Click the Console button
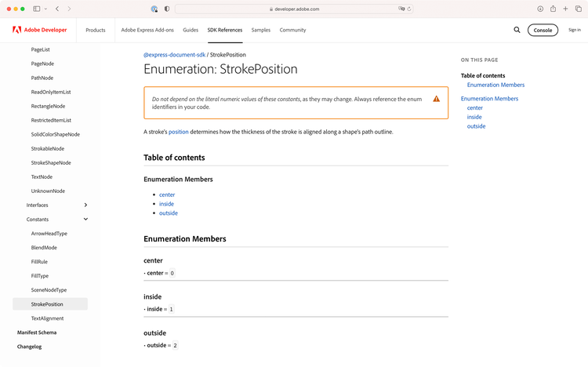The height and width of the screenshot is (367, 588). pyautogui.click(x=543, y=30)
